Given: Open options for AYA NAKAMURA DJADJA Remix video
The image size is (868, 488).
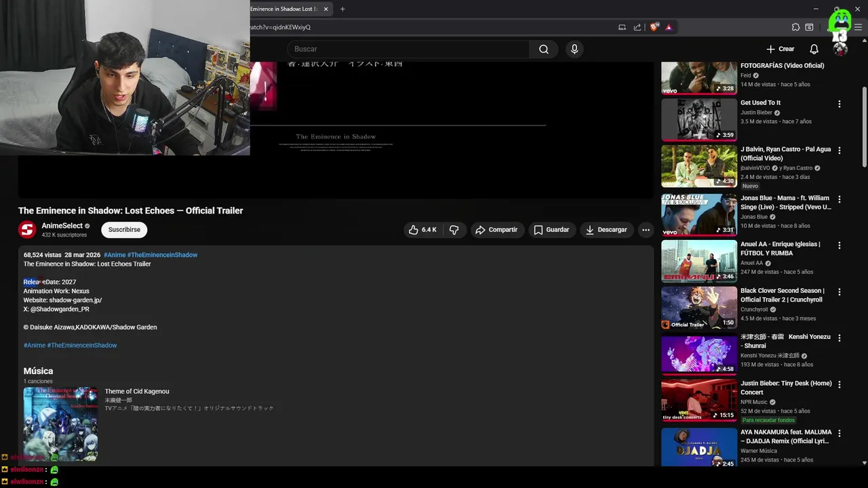Looking at the screenshot, I should click(x=839, y=433).
